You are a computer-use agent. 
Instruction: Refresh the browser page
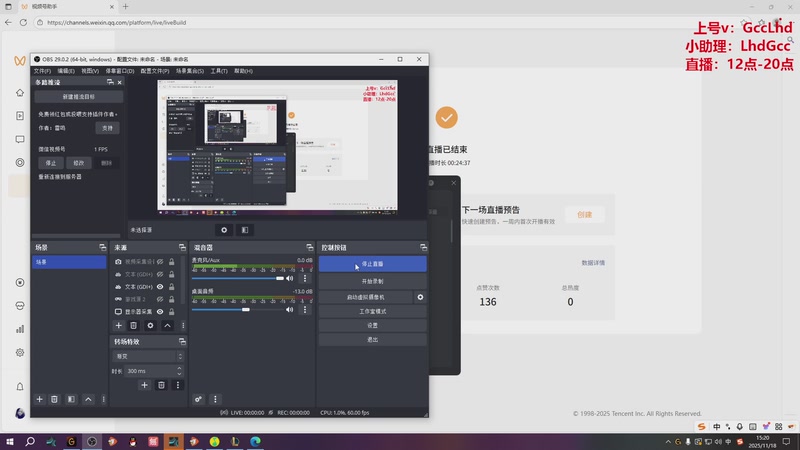point(23,22)
